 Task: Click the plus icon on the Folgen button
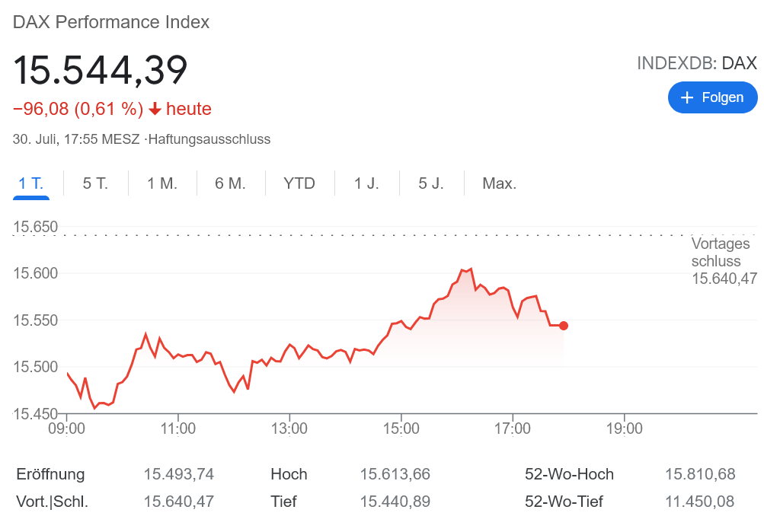687,97
